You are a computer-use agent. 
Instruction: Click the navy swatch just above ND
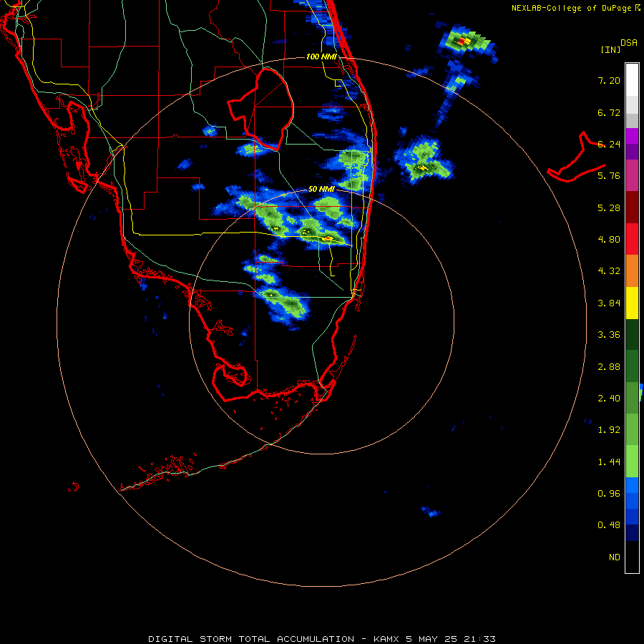pos(632,533)
